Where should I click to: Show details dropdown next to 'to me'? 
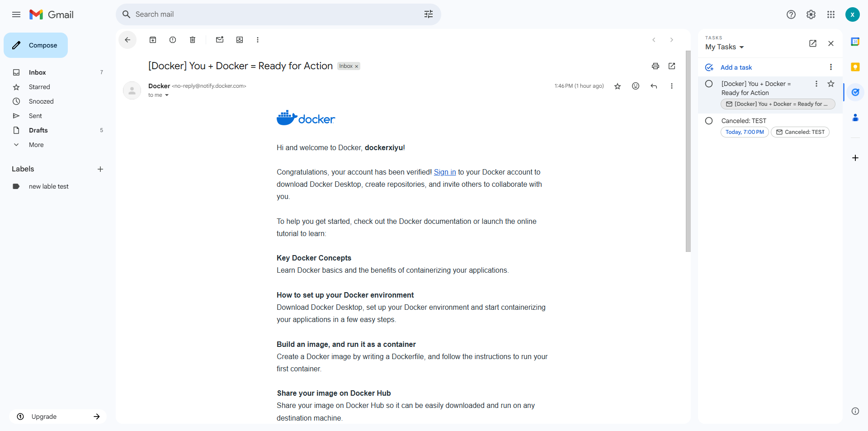coord(167,95)
